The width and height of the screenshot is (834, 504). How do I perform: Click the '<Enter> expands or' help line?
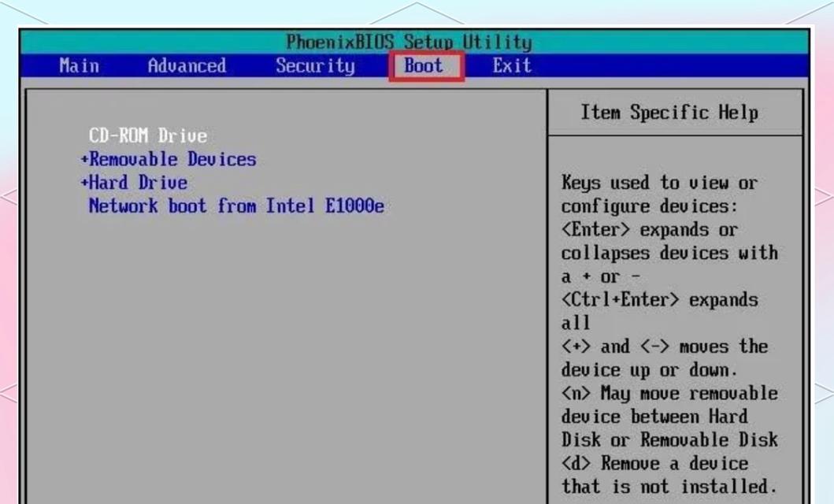pos(649,230)
